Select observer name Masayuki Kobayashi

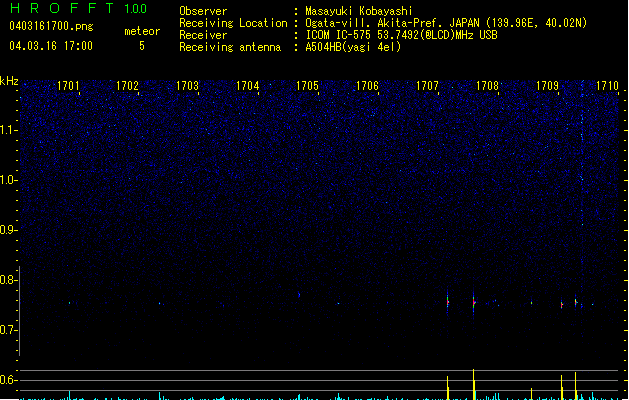[x=359, y=11]
